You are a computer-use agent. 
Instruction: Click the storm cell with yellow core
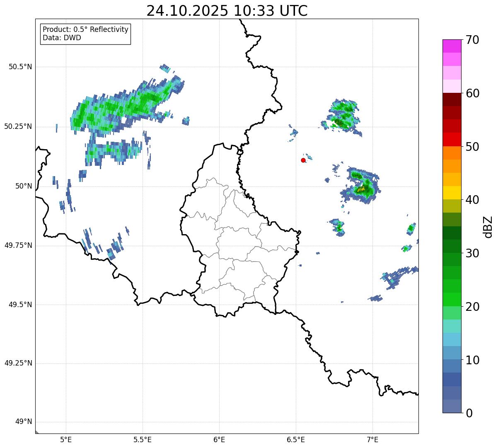361,185
